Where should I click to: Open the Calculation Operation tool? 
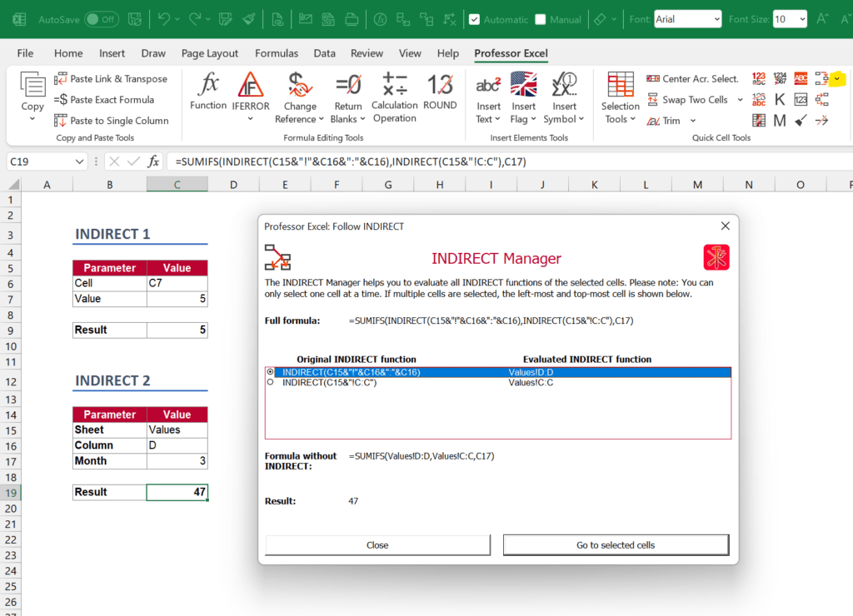pyautogui.click(x=394, y=97)
